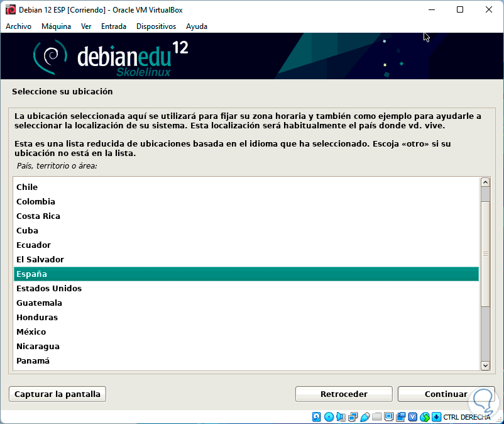Viewport: 504px width, 424px height.
Task: Click the display settings status icon
Action: 388,417
